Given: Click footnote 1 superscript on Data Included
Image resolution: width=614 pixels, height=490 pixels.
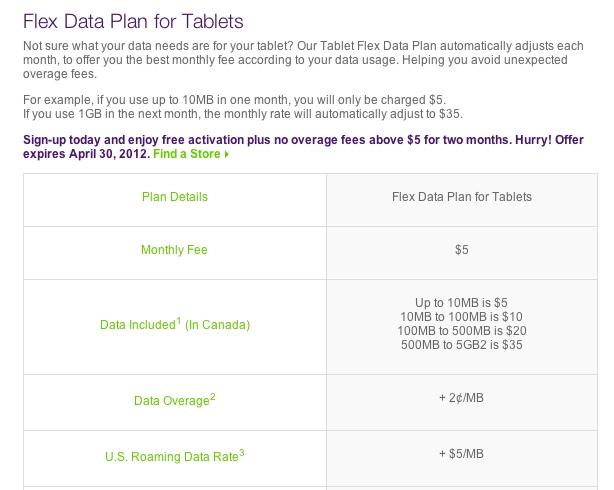Looking at the screenshot, I should (x=179, y=320).
